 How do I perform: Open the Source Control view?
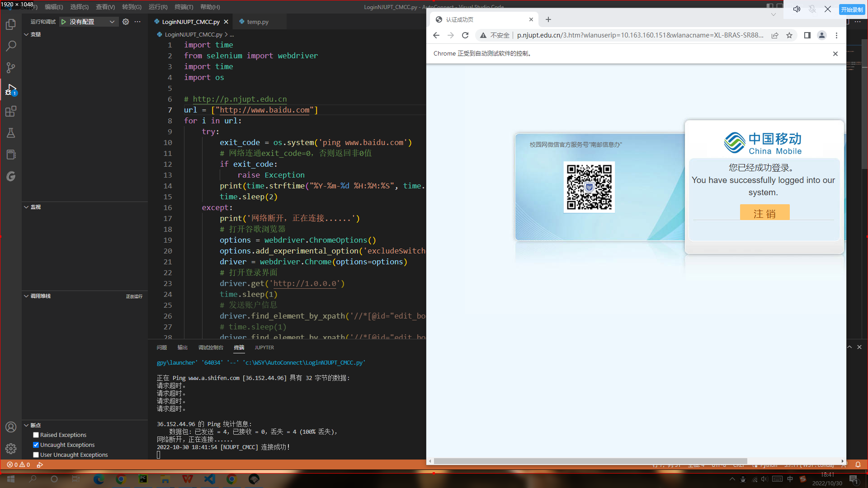[x=11, y=68]
